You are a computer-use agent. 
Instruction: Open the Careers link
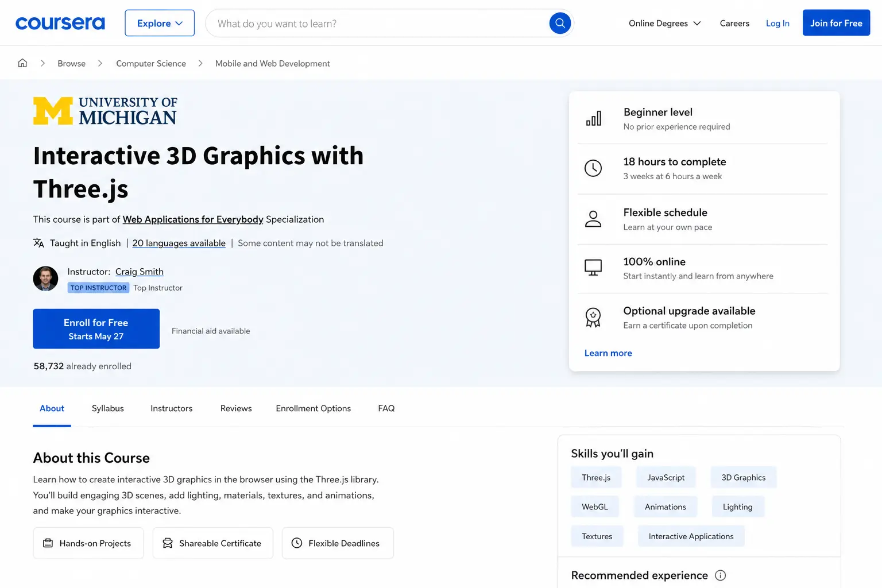click(x=734, y=23)
